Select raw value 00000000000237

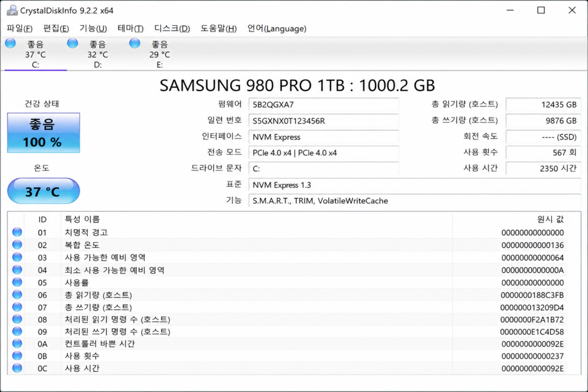click(x=532, y=356)
